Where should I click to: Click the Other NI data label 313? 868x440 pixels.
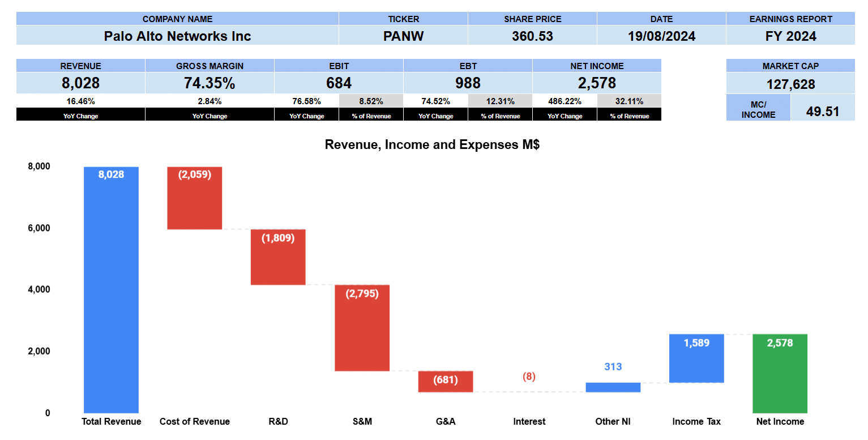click(x=613, y=367)
